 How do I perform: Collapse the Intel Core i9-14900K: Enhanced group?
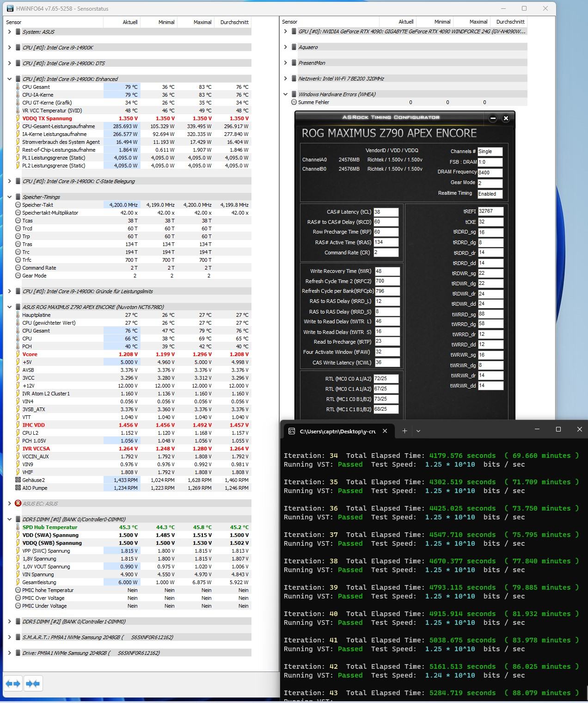pos(9,79)
